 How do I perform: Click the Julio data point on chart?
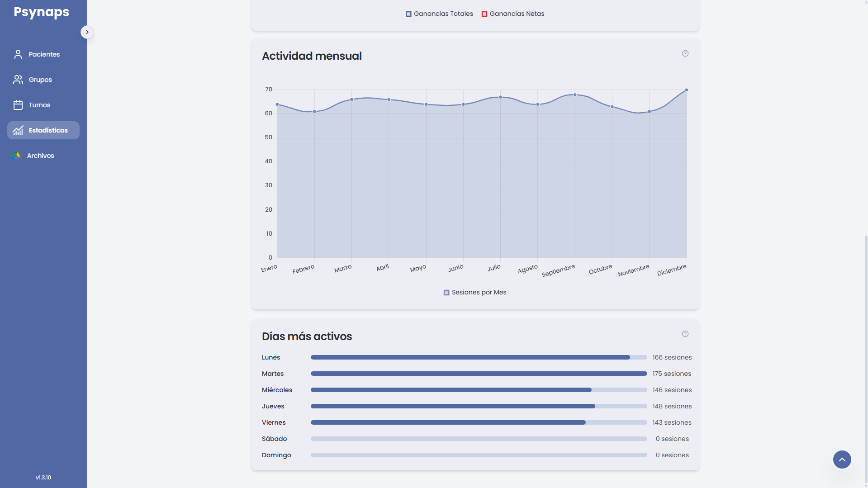501,97
